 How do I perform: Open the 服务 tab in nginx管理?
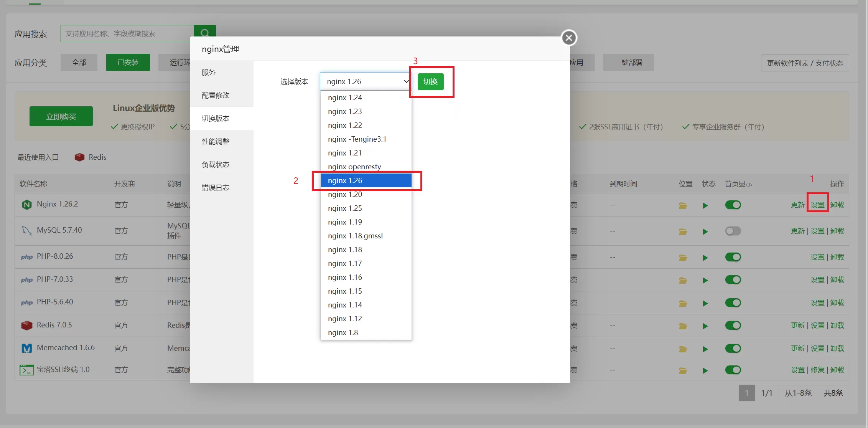222,72
